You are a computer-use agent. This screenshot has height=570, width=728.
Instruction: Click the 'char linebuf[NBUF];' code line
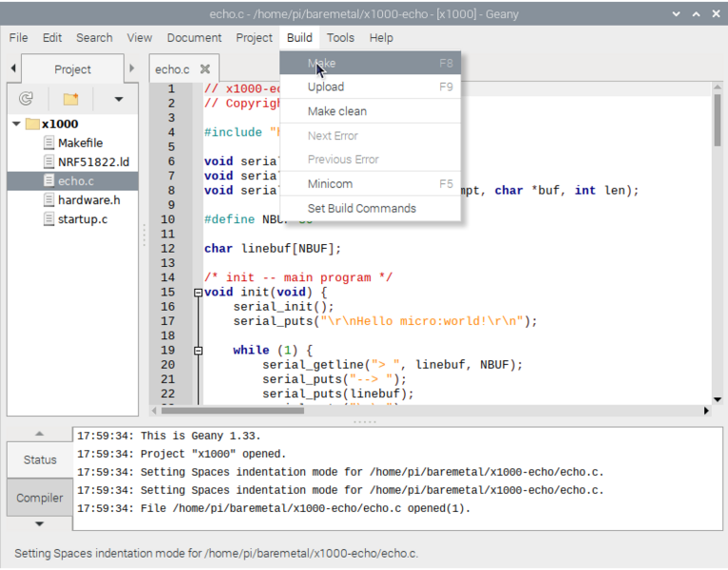[273, 249]
